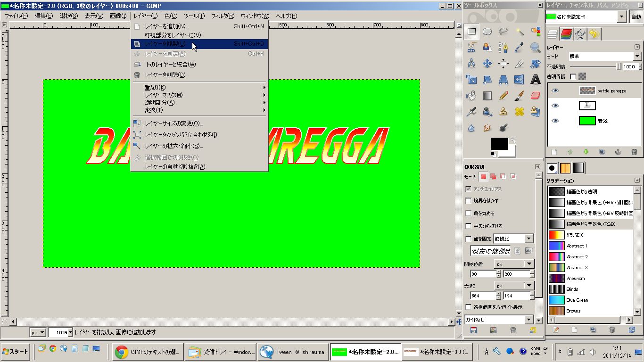Screen dimensions: 644x362
Task: Select the Ellipse Select tool
Action: 487,32
